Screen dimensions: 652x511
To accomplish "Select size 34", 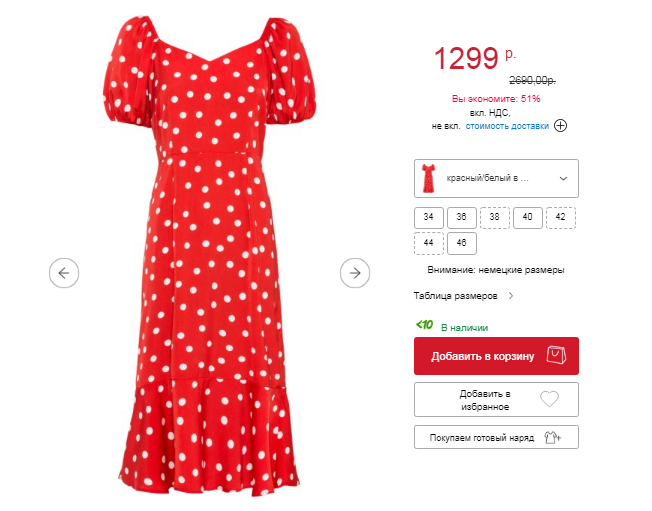I will (x=429, y=217).
